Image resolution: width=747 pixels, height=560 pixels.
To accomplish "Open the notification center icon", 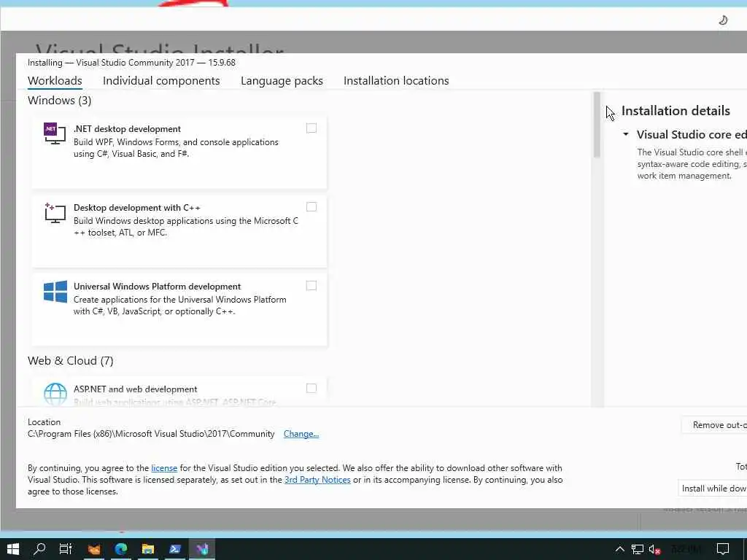I will pyautogui.click(x=723, y=549).
